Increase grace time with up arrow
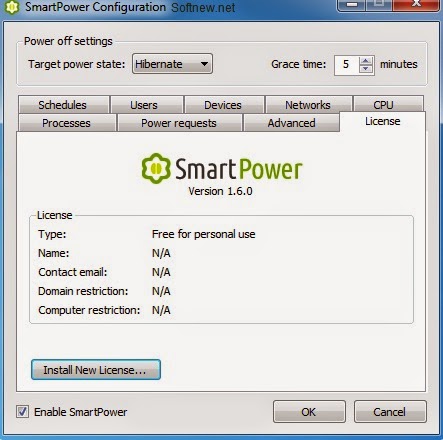Image resolution: width=443 pixels, height=440 pixels. coord(366,61)
